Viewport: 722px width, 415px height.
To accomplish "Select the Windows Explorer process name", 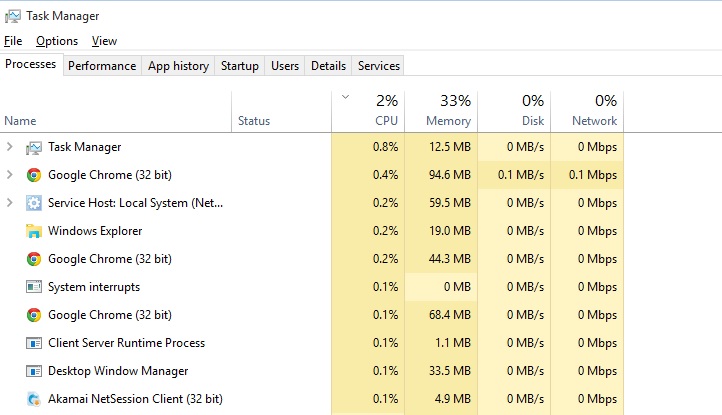I will (x=95, y=231).
